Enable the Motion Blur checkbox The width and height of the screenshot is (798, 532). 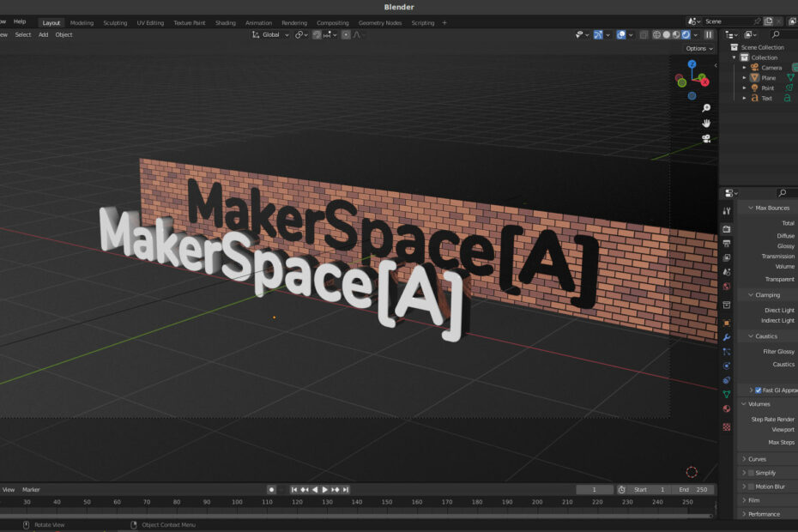[751, 487]
